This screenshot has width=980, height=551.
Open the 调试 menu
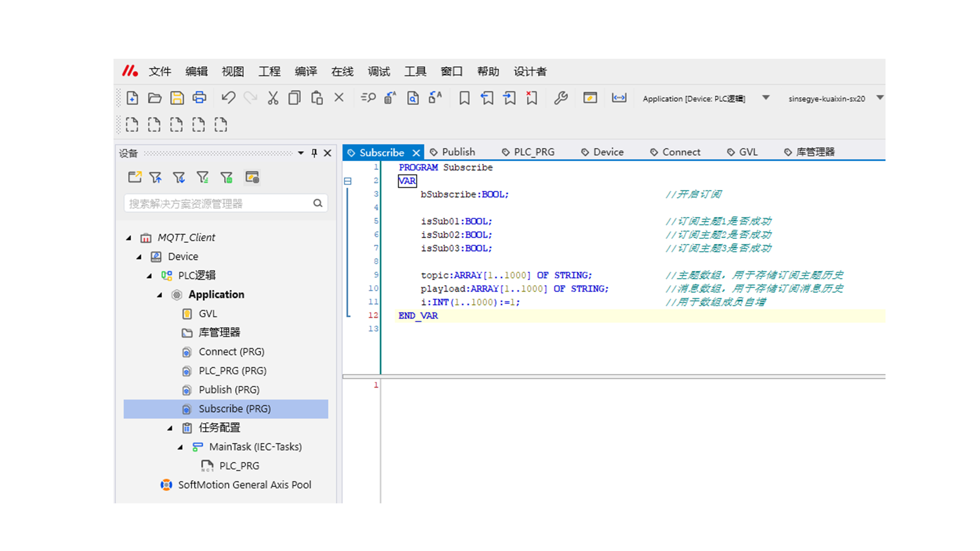[x=379, y=71]
